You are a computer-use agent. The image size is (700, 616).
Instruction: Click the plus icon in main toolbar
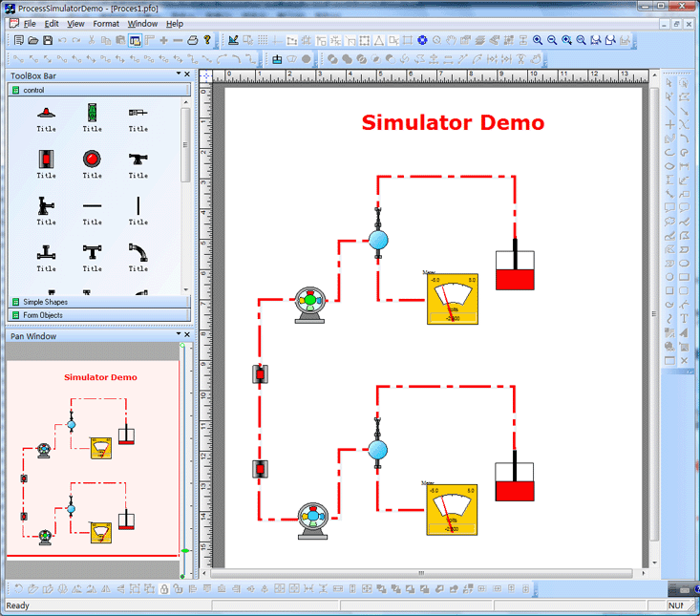(164, 41)
